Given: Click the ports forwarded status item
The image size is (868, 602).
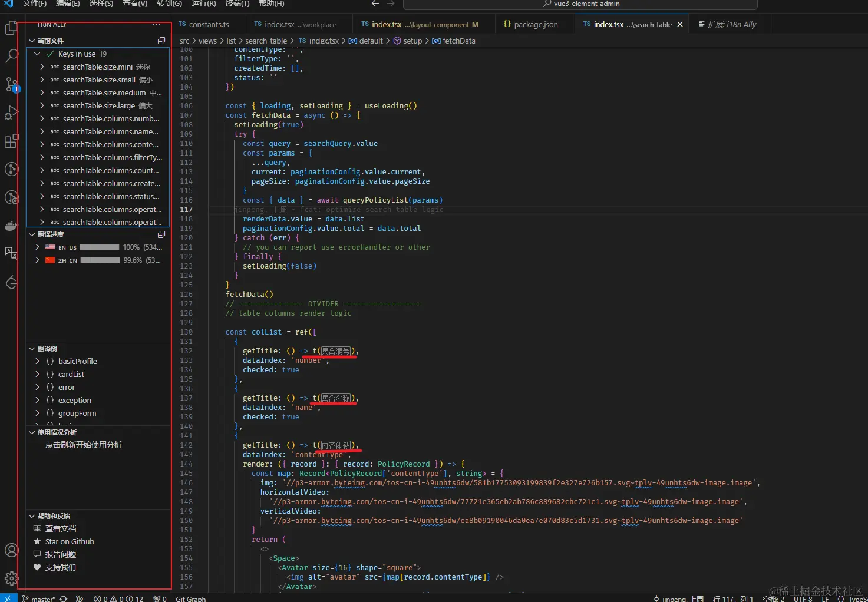Looking at the screenshot, I should 160,598.
